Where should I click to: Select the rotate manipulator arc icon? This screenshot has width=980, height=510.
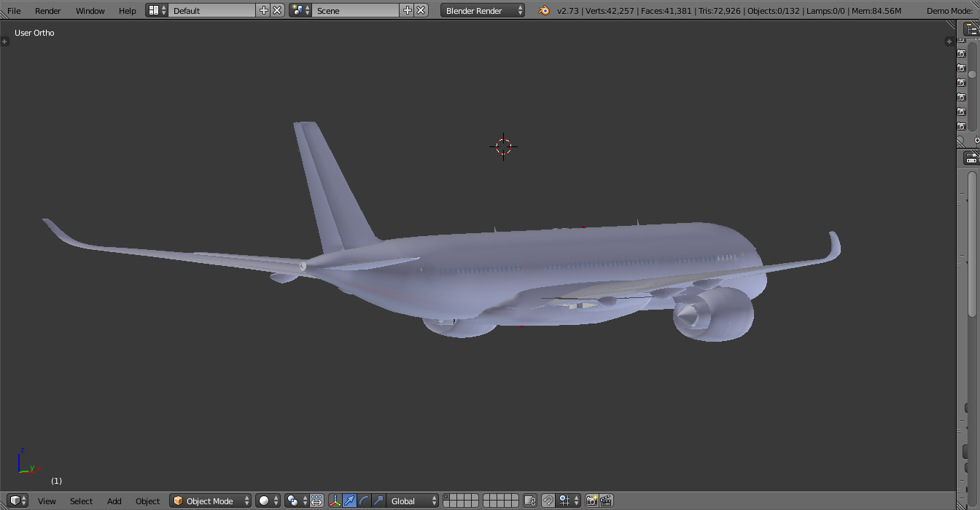[364, 501]
